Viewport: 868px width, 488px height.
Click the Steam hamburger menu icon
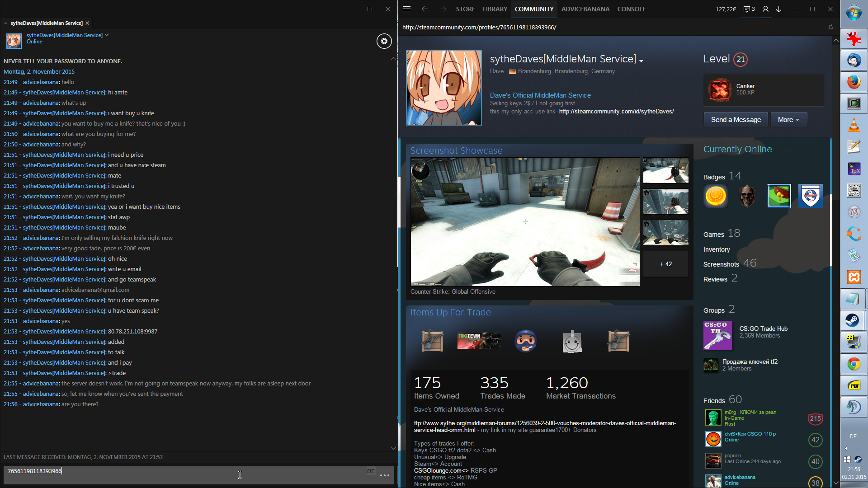point(407,9)
